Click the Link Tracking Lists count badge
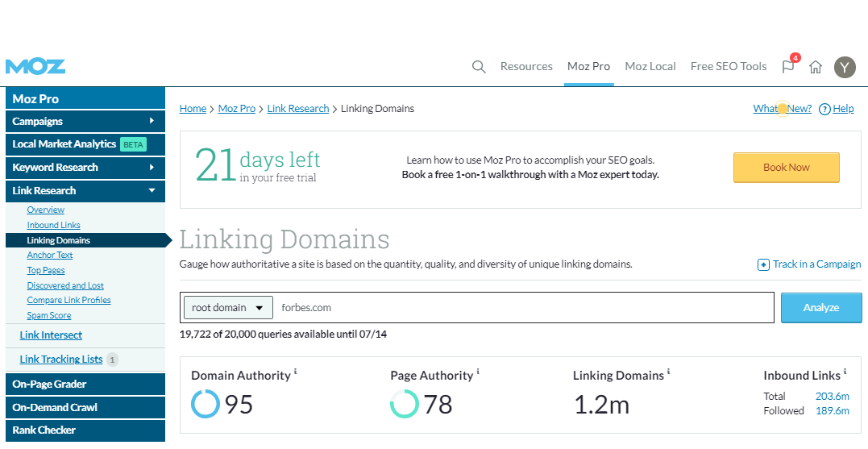The width and height of the screenshot is (868, 449). click(112, 360)
